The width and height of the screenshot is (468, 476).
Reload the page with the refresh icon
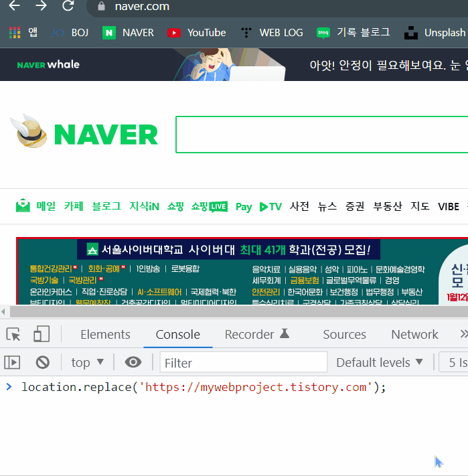pyautogui.click(x=68, y=5)
